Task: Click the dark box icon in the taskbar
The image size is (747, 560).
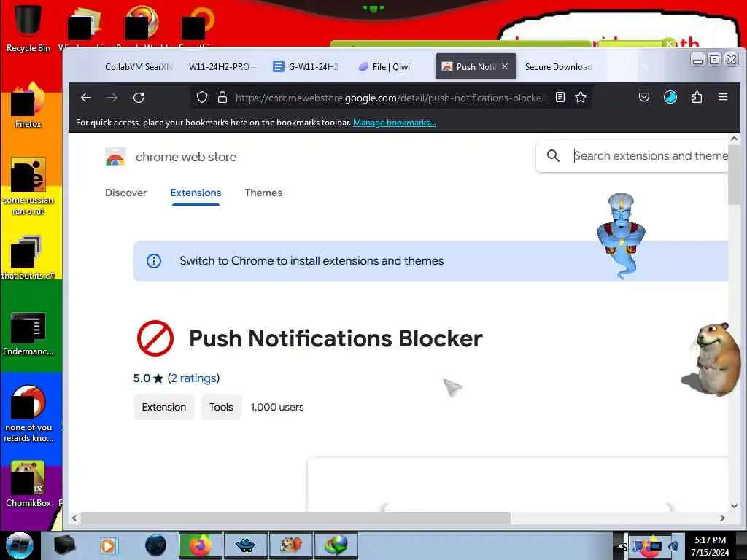Action: [x=64, y=545]
